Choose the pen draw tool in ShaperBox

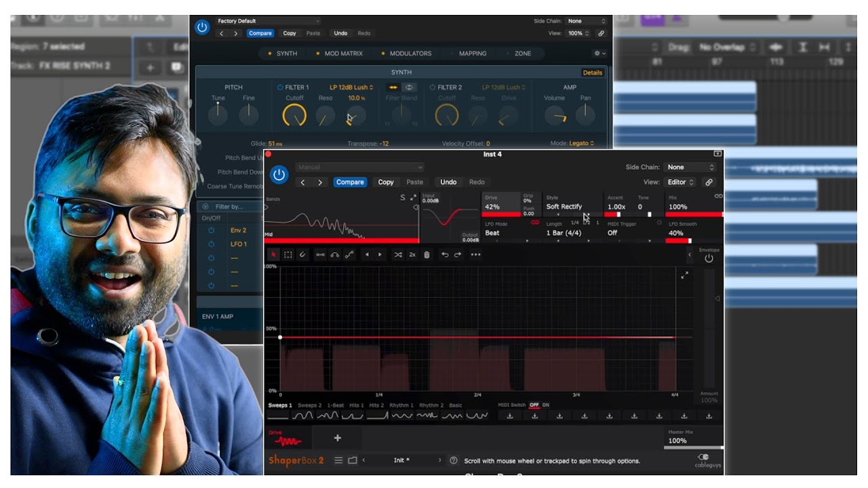[x=302, y=255]
